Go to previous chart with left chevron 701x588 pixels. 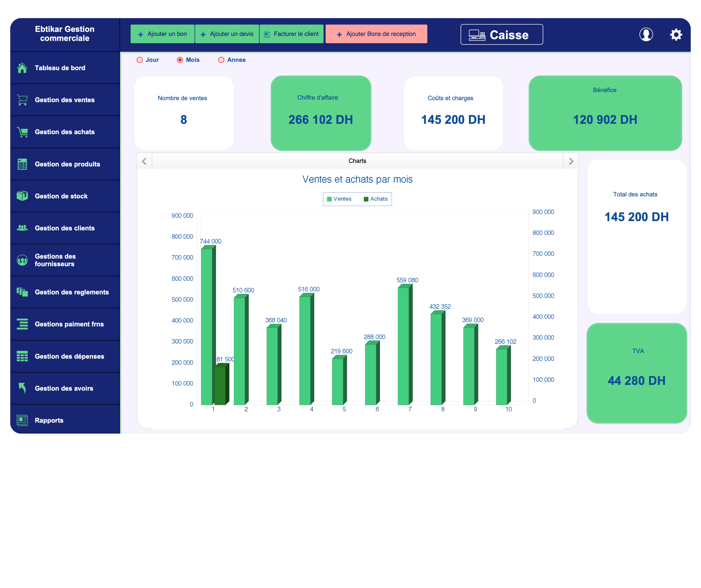(144, 161)
